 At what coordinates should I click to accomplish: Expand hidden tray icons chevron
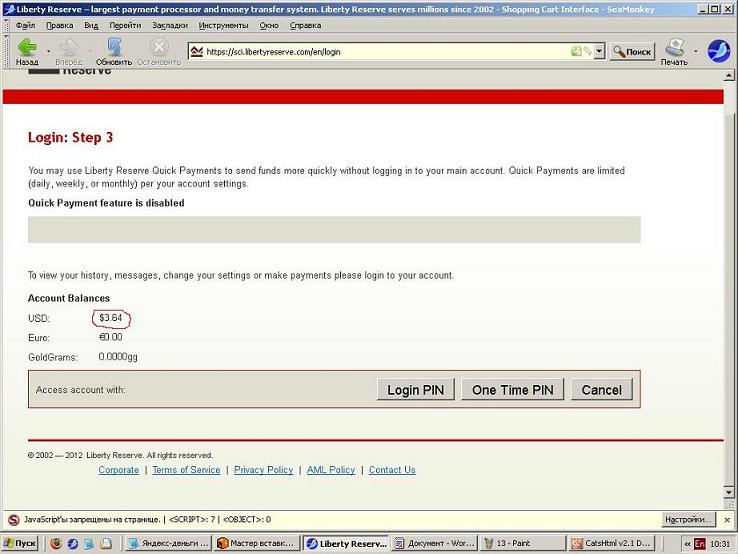click(x=687, y=544)
